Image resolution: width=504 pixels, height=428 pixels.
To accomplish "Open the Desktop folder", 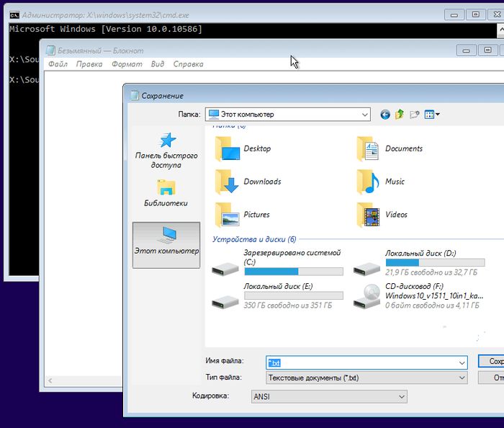I will (243, 149).
